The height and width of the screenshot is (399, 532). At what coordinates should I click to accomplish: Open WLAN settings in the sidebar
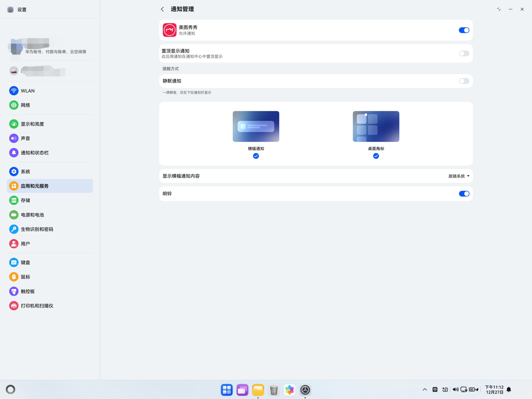(x=27, y=91)
